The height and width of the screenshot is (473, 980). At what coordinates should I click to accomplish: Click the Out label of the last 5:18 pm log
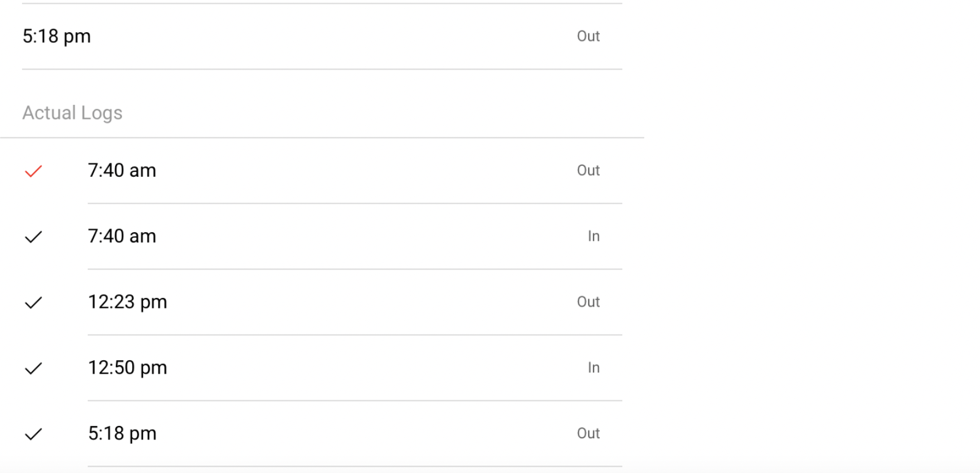click(588, 434)
